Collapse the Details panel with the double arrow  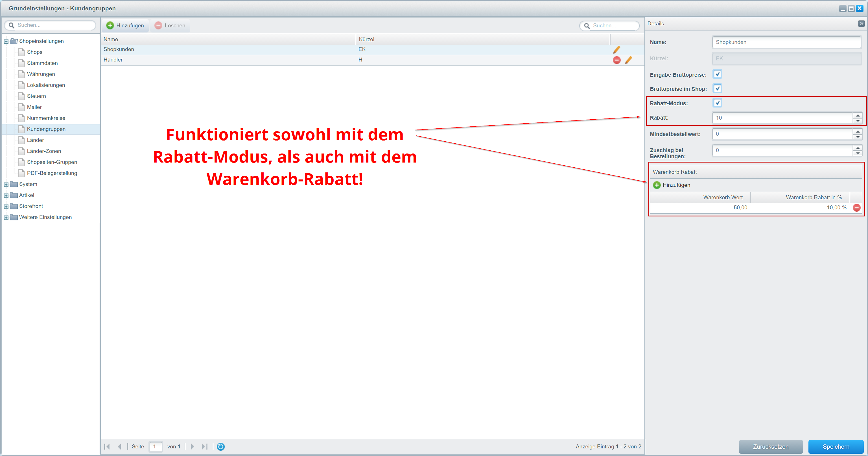[x=861, y=24]
